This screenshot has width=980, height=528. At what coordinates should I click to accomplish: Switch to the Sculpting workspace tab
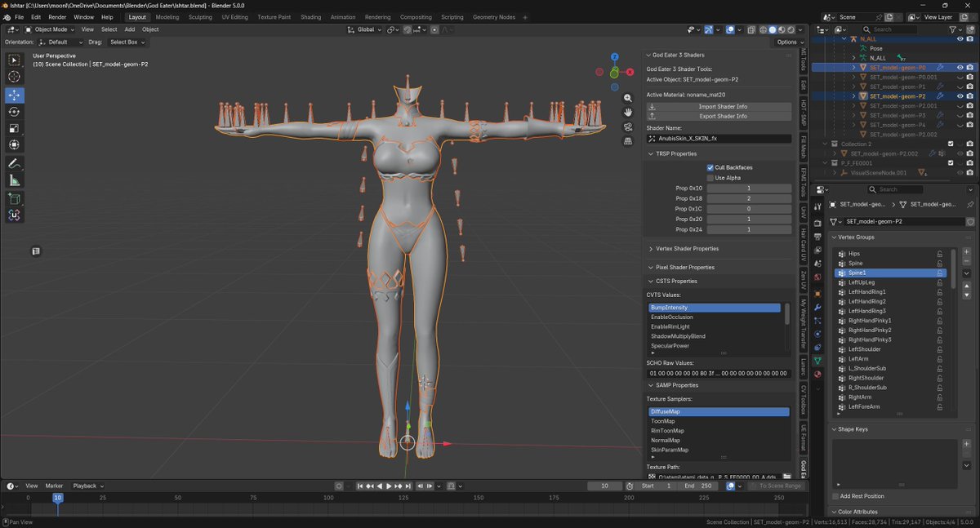(x=200, y=17)
